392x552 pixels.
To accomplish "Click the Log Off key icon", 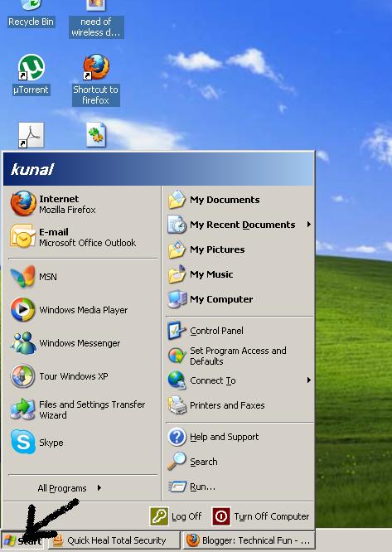I will tap(159, 516).
